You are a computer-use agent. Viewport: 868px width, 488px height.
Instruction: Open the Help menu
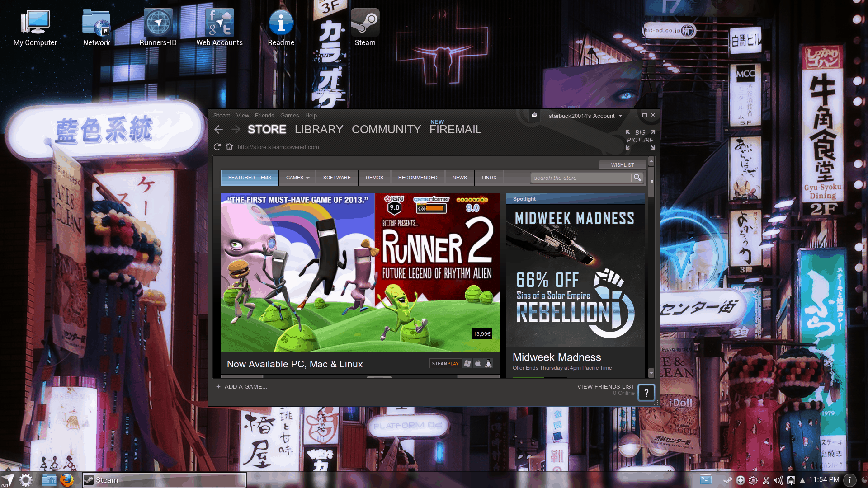(x=311, y=115)
